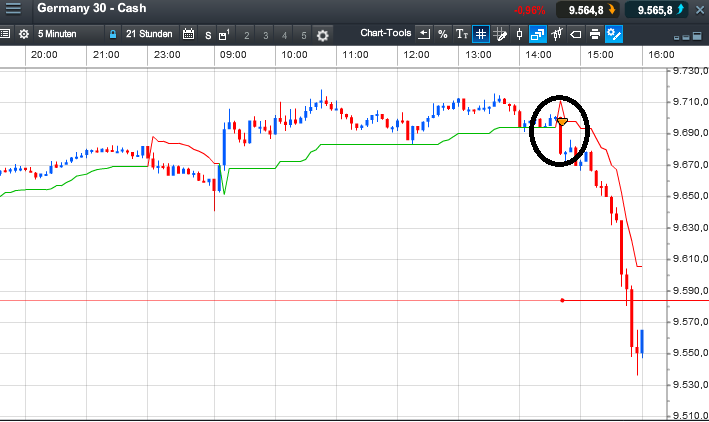Close the Germany 30 chart panel
Screen dimensions: 709x422
click(700, 9)
